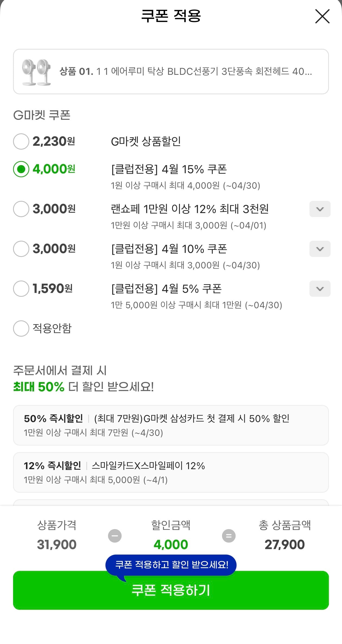Expand the 4월 10% 쿠폰 details chevron
342x644 pixels.
coord(320,249)
